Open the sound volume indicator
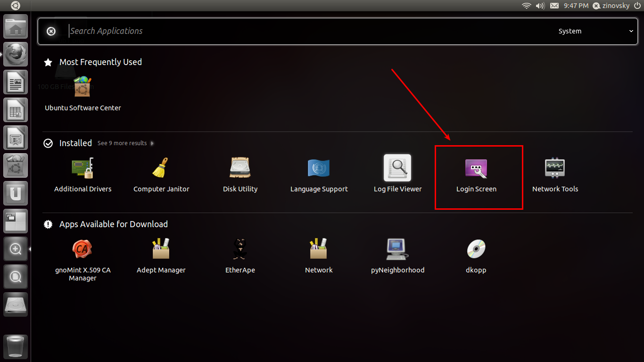Screen dimensions: 644x362 (x=540, y=6)
